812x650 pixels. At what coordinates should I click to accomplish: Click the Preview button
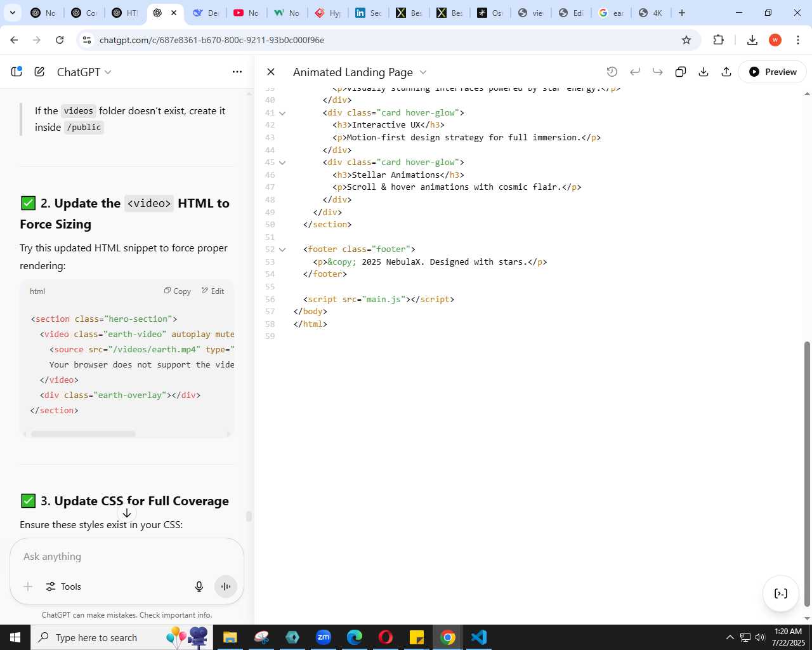pos(773,72)
